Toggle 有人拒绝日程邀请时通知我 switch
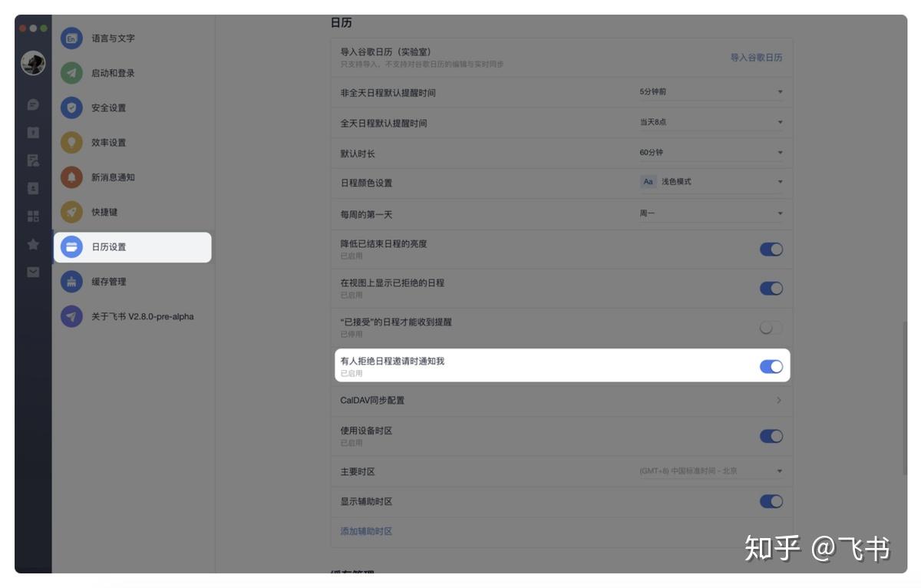The width and height of the screenshot is (921, 588). click(x=771, y=367)
